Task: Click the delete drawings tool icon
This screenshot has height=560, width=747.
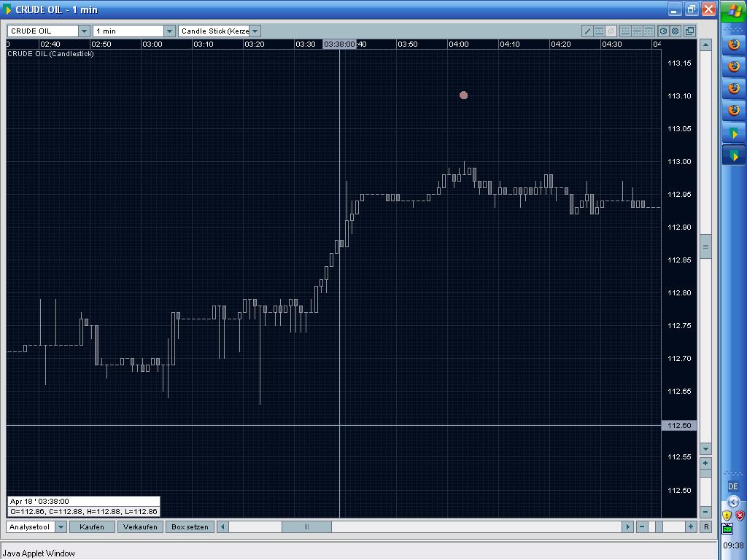Action: [x=611, y=31]
